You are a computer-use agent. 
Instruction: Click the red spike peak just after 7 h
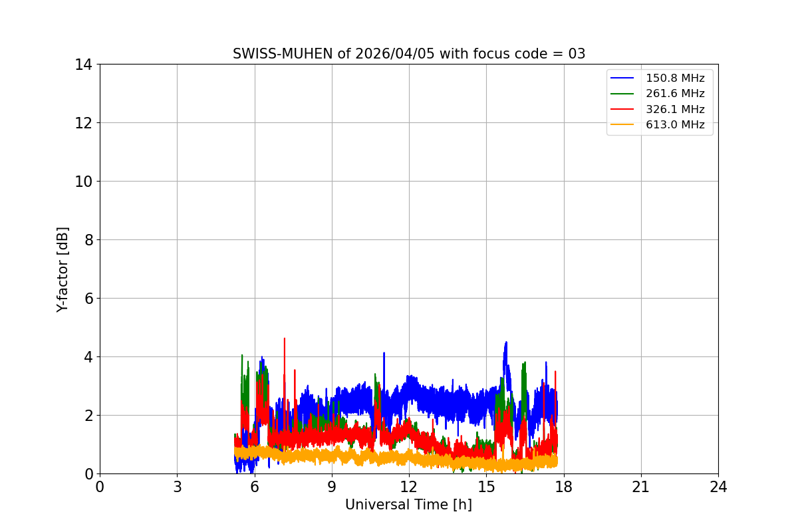(x=285, y=338)
